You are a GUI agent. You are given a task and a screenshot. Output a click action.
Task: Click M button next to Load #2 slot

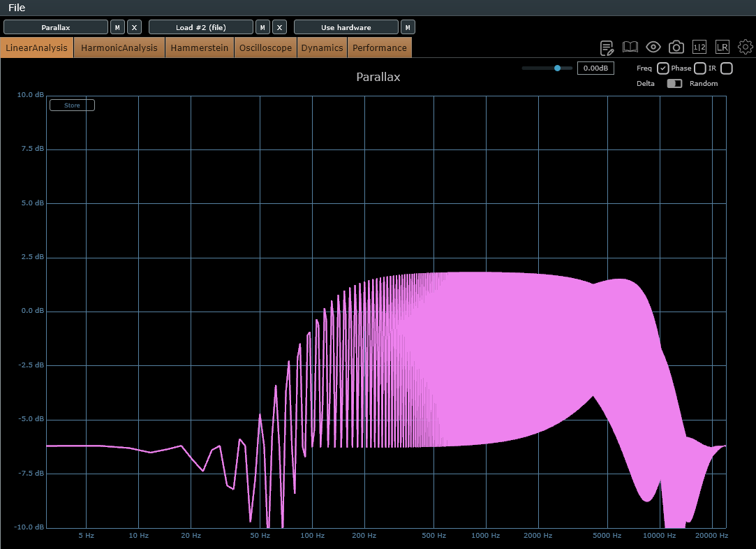(262, 27)
